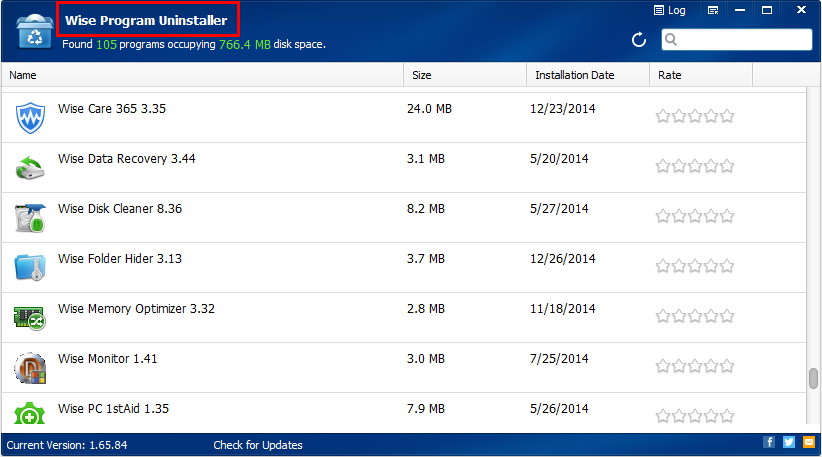Click Check for Updates link

pos(258,445)
